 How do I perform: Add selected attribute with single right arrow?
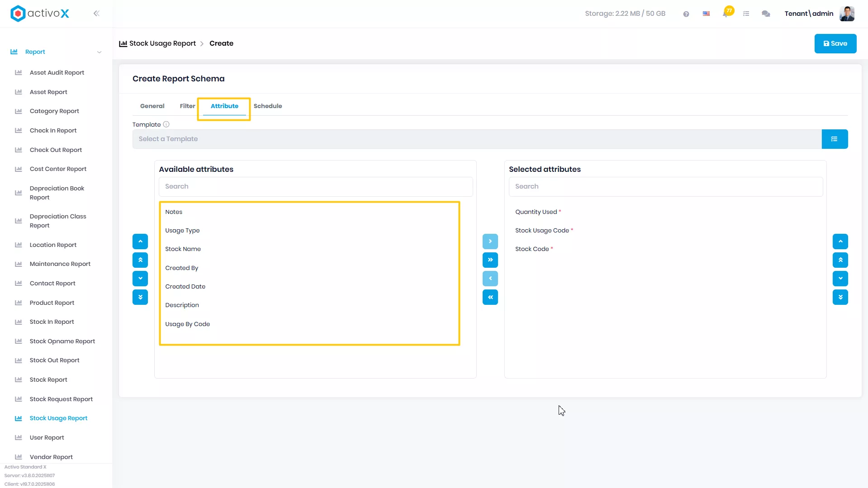click(490, 242)
